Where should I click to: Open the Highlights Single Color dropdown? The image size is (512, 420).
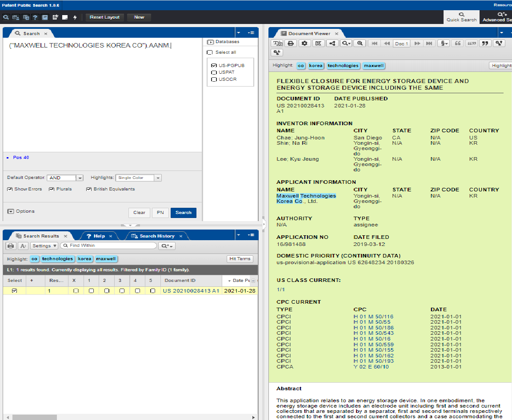[158, 178]
